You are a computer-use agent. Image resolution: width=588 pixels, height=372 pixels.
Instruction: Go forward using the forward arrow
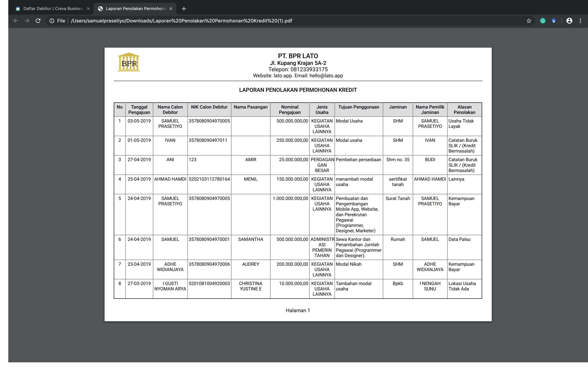coord(27,21)
